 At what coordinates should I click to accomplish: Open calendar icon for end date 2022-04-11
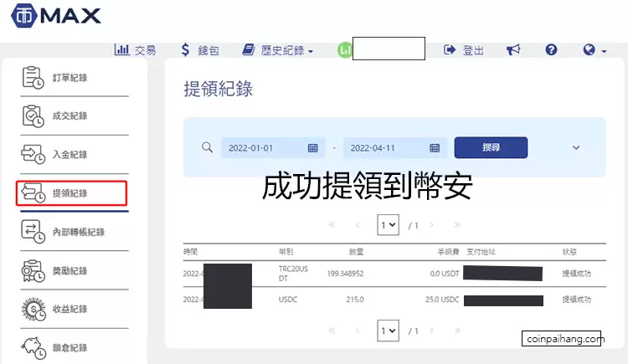[x=435, y=148]
